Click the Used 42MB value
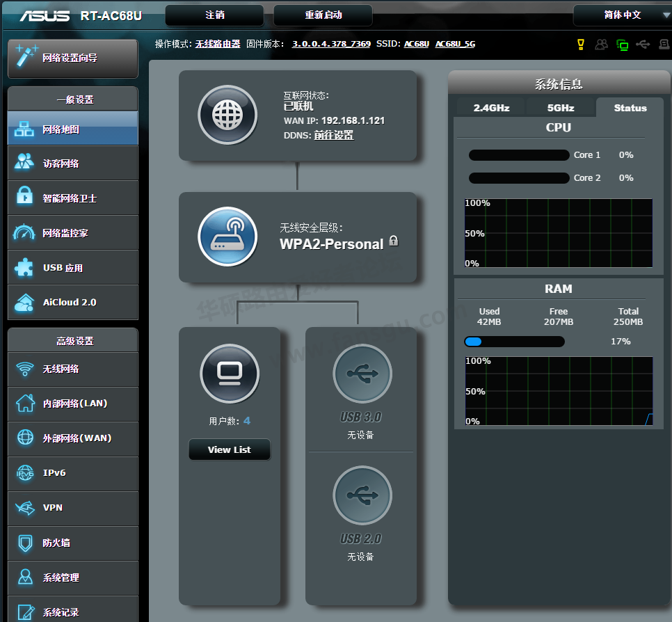 pos(489,321)
